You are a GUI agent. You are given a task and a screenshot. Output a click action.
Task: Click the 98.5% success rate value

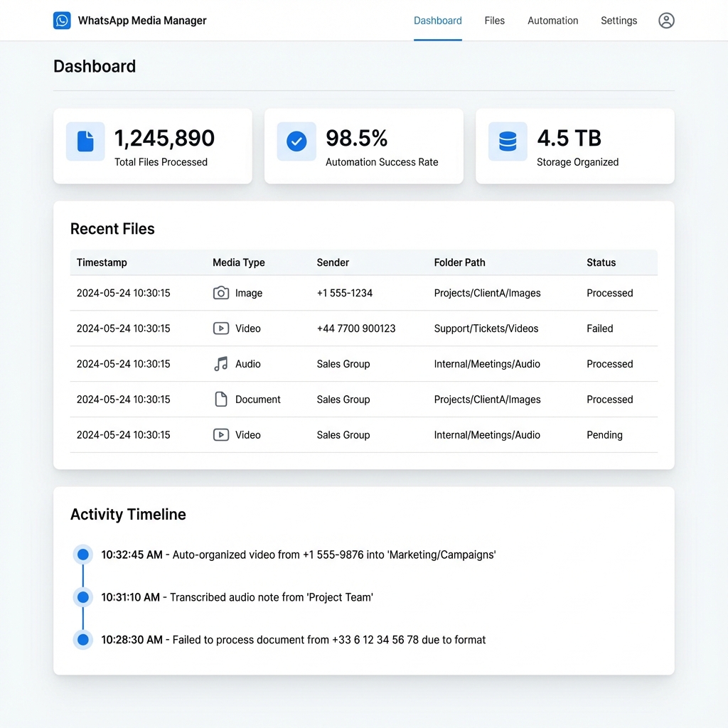[x=357, y=138]
